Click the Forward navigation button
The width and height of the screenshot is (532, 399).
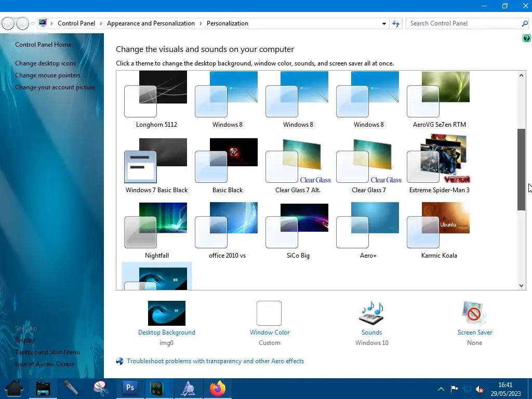click(22, 23)
